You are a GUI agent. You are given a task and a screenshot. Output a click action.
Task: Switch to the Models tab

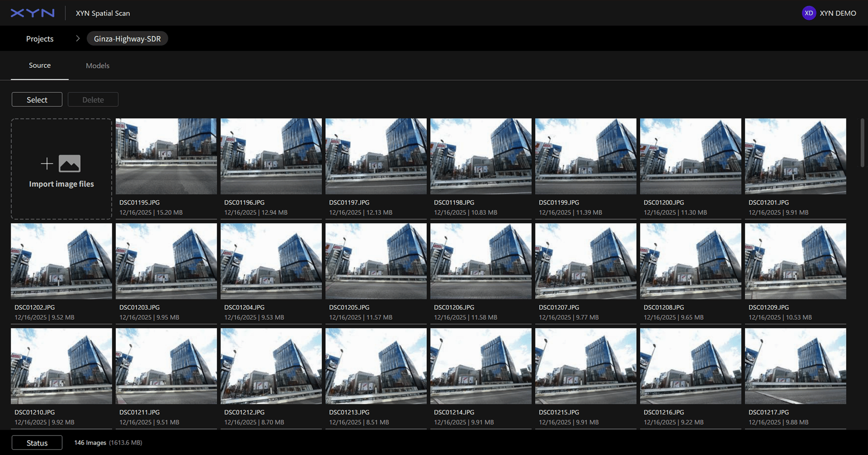click(98, 66)
